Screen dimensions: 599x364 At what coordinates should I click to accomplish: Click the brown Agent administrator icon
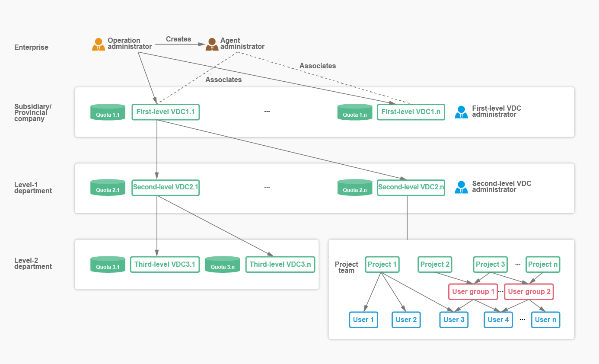(212, 44)
